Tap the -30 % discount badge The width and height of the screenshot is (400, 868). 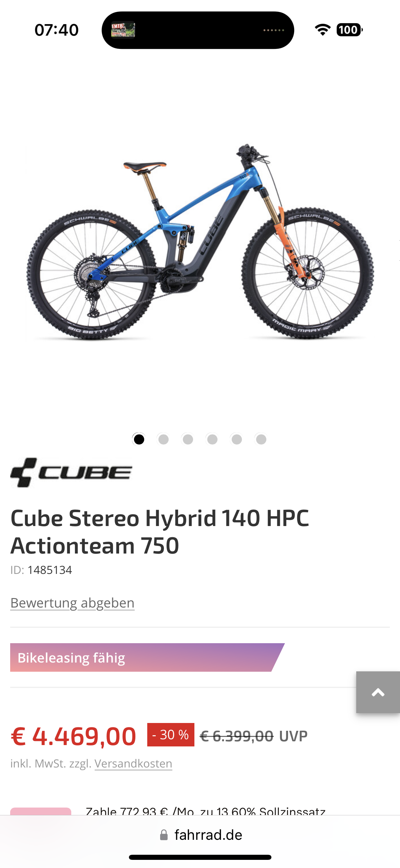pyautogui.click(x=171, y=735)
